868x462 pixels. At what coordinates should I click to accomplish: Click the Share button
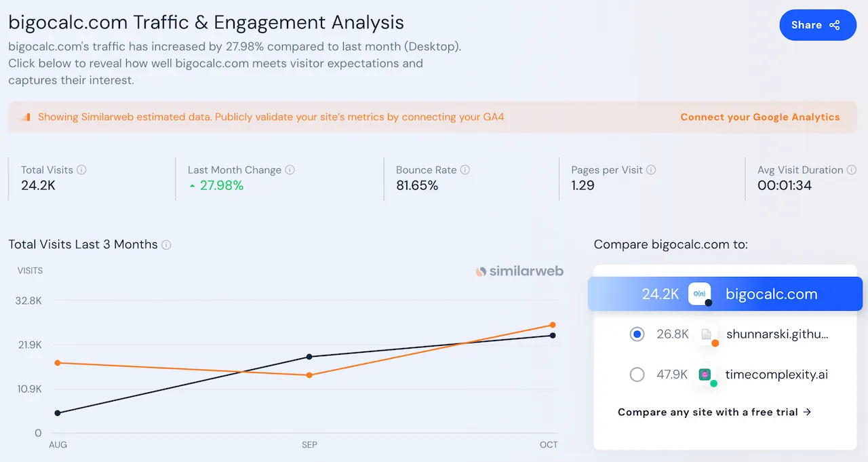pos(818,24)
